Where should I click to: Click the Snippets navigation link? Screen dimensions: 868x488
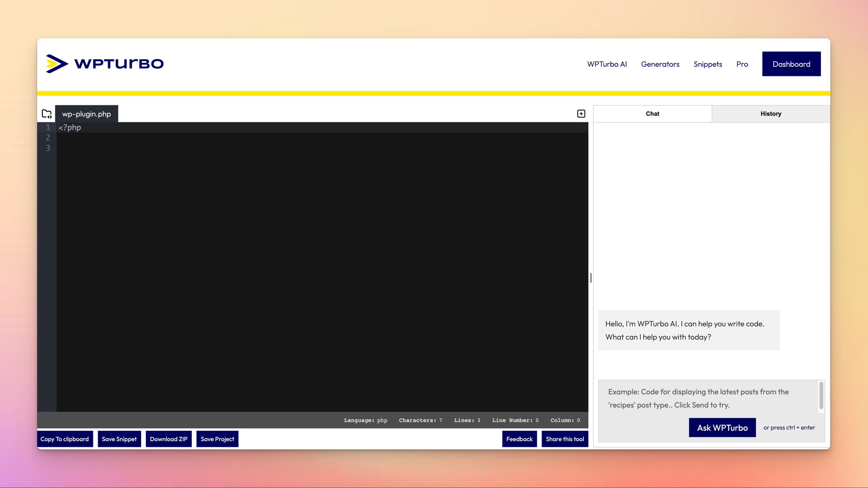[x=707, y=64]
